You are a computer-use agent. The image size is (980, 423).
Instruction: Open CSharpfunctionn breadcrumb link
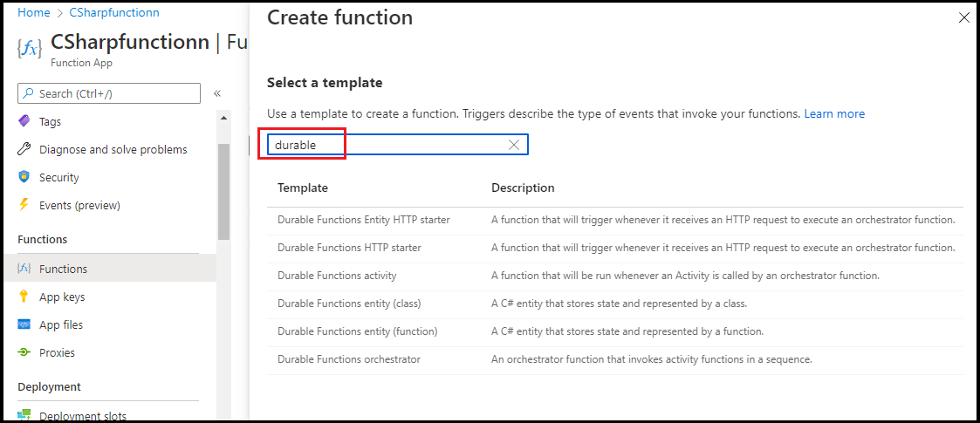114,12
